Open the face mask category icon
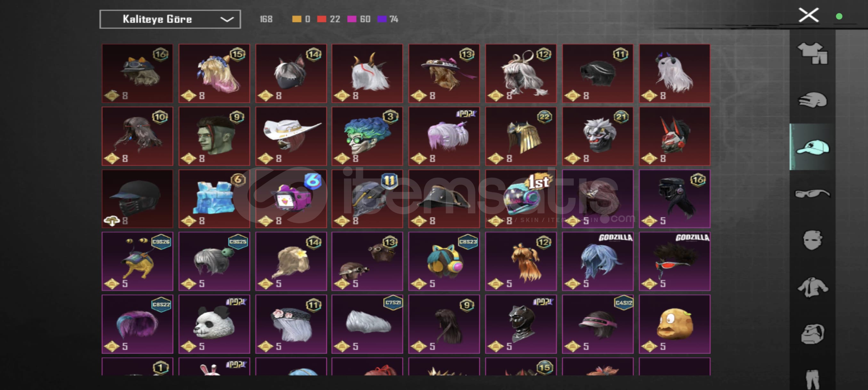Image resolution: width=868 pixels, height=390 pixels. 812,240
